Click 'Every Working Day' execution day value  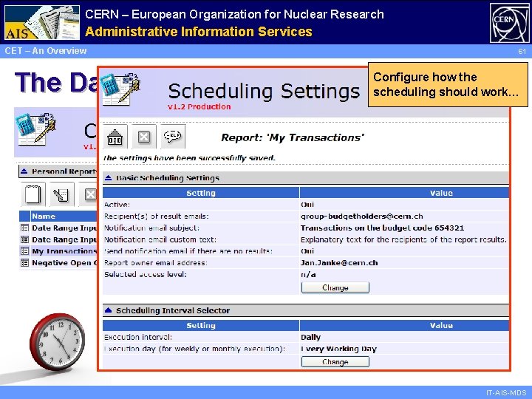click(x=339, y=349)
